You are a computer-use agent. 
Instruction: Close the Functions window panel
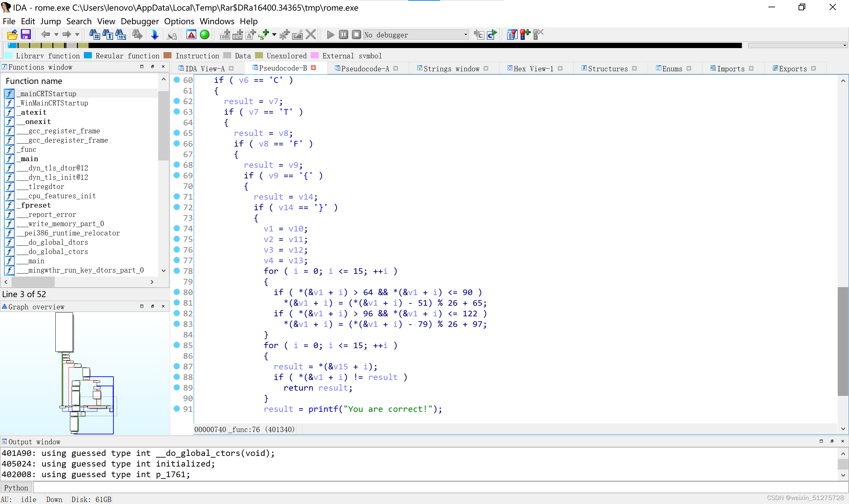pos(163,67)
